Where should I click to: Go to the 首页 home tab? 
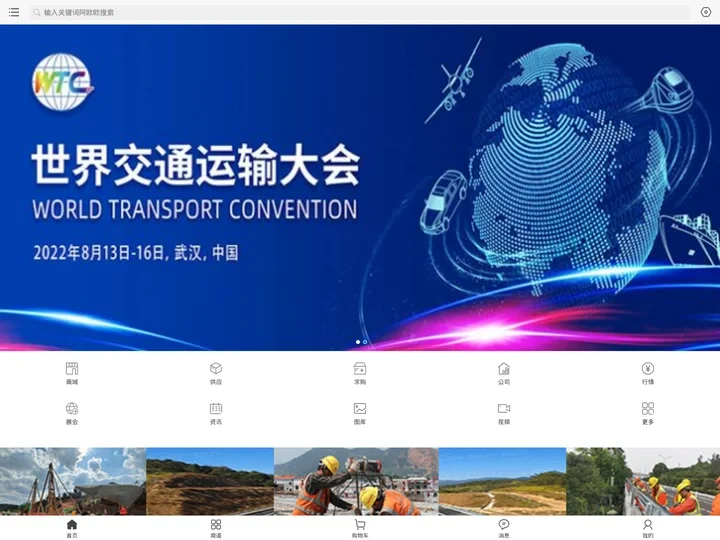click(x=72, y=528)
